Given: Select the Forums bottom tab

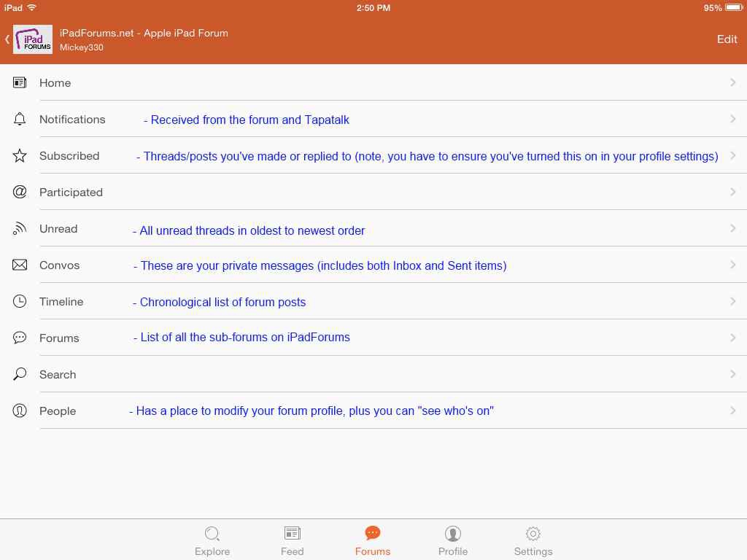Looking at the screenshot, I should tap(373, 541).
